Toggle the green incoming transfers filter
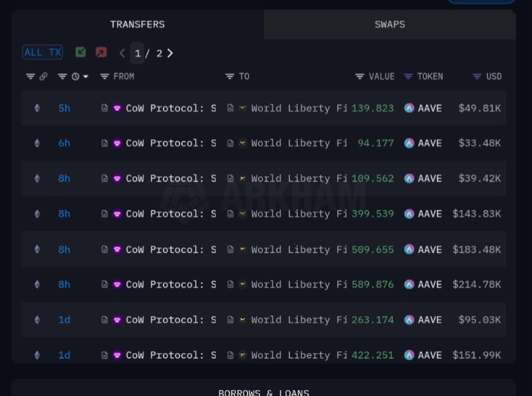 pyautogui.click(x=81, y=52)
